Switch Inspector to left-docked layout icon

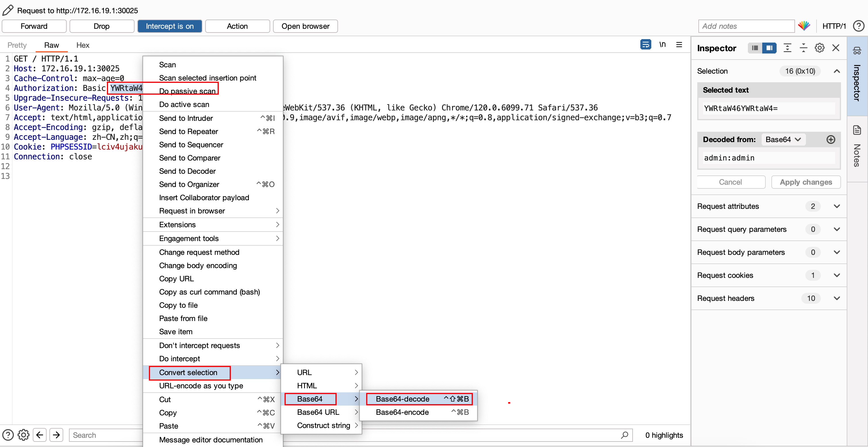tap(755, 48)
